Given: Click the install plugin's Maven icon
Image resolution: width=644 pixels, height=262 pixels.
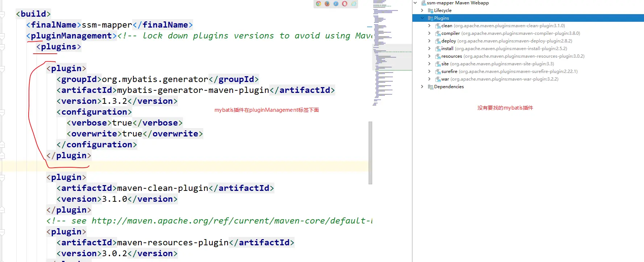Looking at the screenshot, I should 438,49.
